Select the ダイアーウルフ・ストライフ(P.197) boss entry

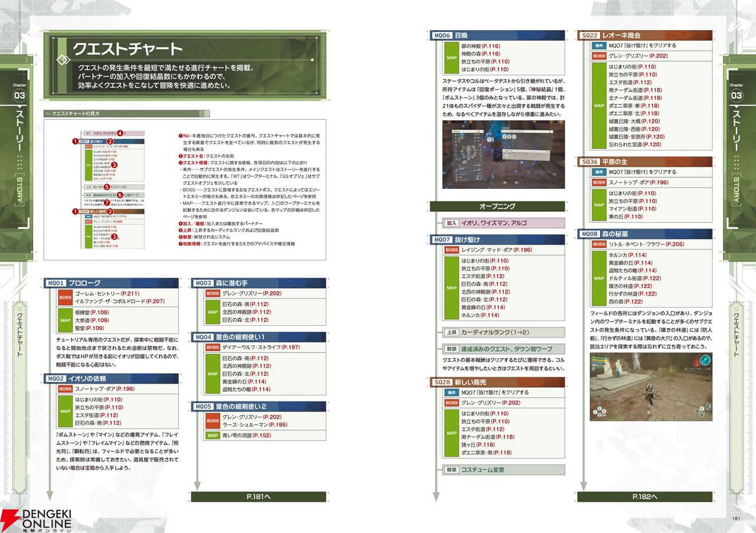(261, 348)
